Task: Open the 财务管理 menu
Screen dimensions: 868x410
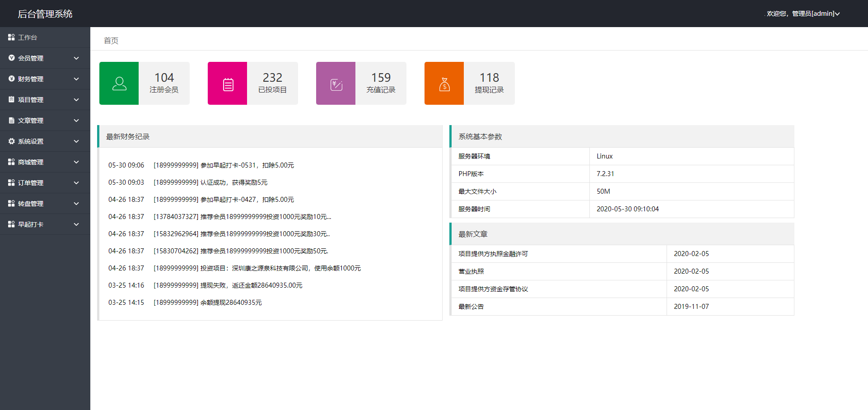Action: (45, 79)
